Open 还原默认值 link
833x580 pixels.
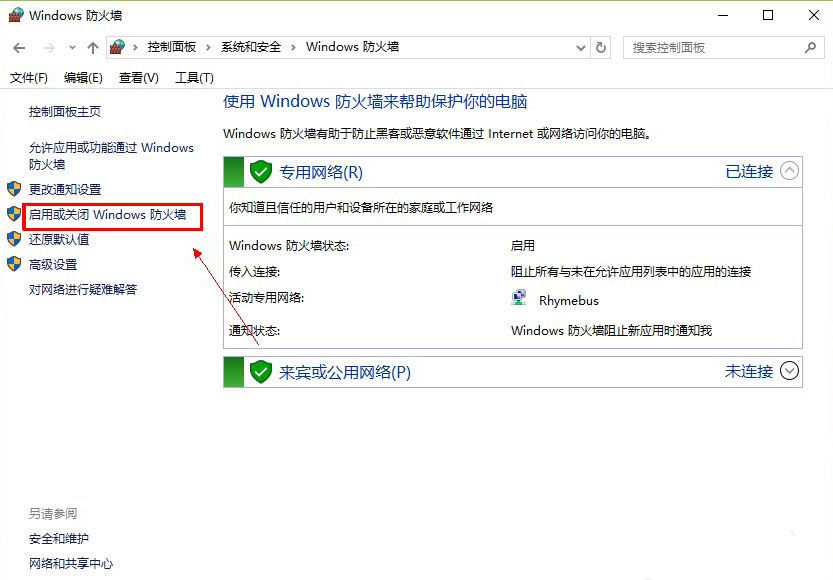pos(59,240)
